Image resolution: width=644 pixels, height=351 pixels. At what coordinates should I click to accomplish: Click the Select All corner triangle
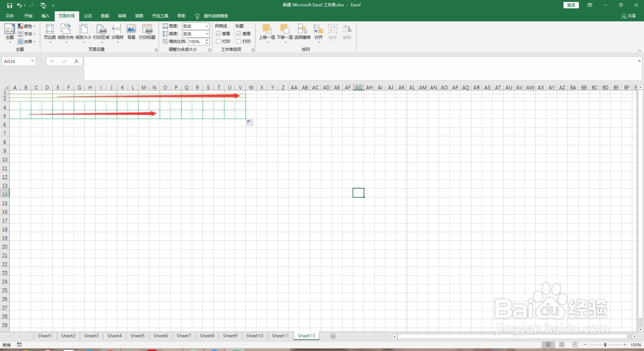tap(6, 87)
